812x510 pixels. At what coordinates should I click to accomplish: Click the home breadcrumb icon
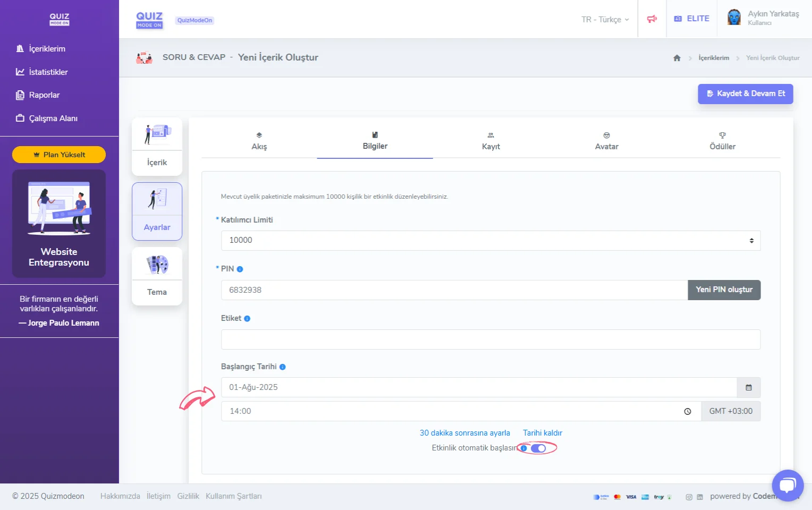[x=676, y=58]
